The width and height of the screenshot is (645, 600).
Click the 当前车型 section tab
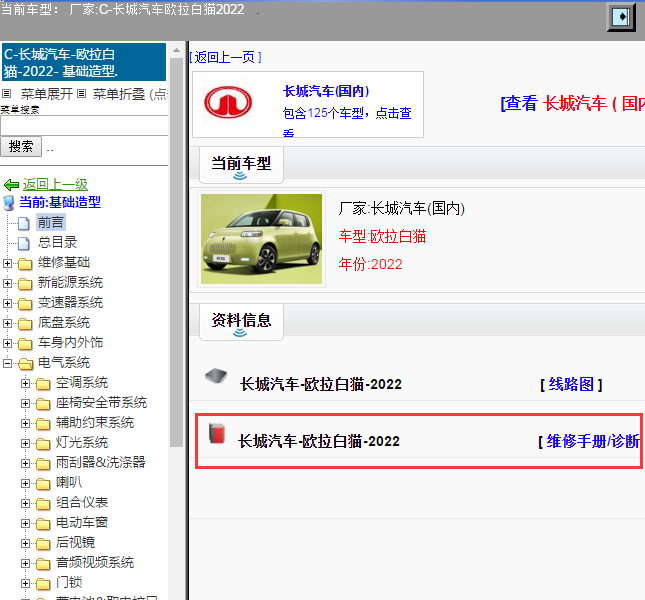(241, 165)
